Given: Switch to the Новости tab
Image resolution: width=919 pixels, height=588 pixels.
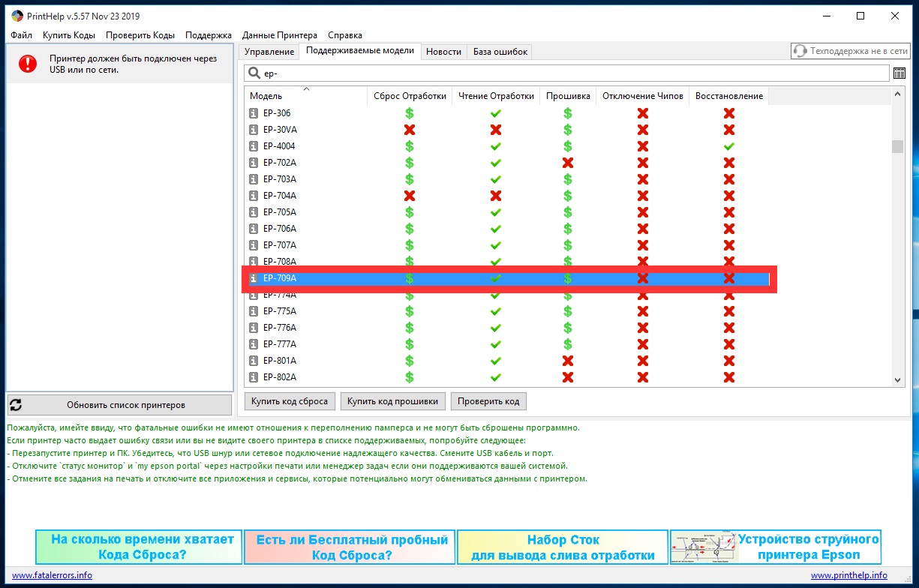Looking at the screenshot, I should (443, 52).
